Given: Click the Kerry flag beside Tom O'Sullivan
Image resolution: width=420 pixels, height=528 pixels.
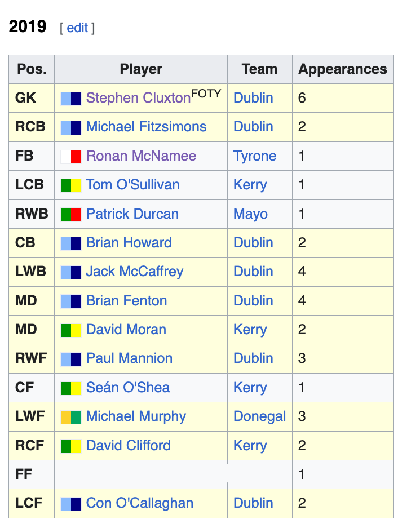Looking at the screenshot, I should click(x=71, y=185).
